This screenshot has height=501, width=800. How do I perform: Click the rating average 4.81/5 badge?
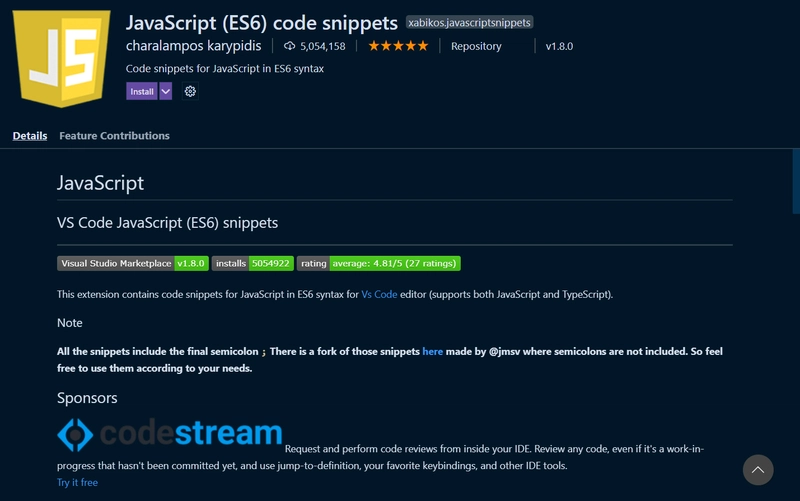point(379,263)
